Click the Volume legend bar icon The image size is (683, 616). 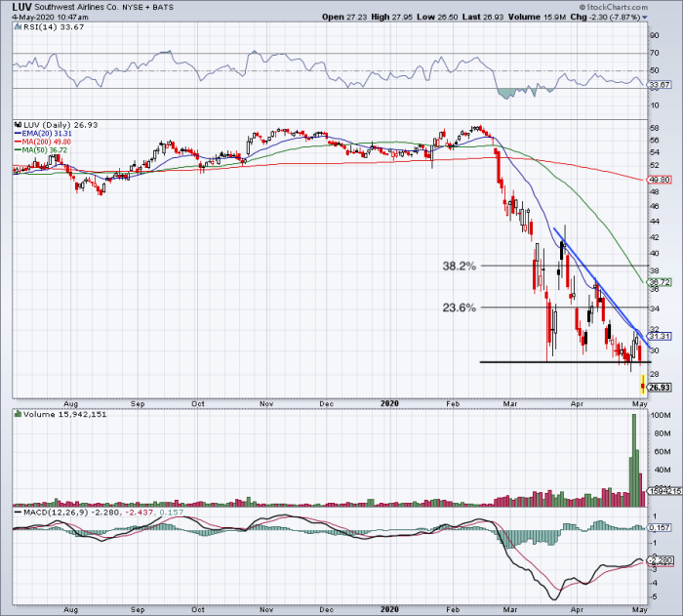pos(18,414)
